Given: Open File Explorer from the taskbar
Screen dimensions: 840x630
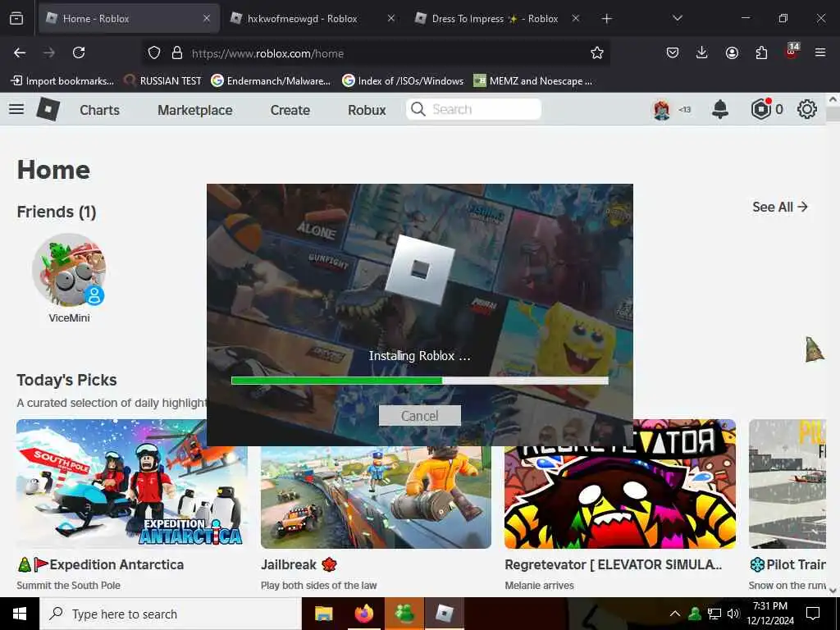Looking at the screenshot, I should coord(323,614).
